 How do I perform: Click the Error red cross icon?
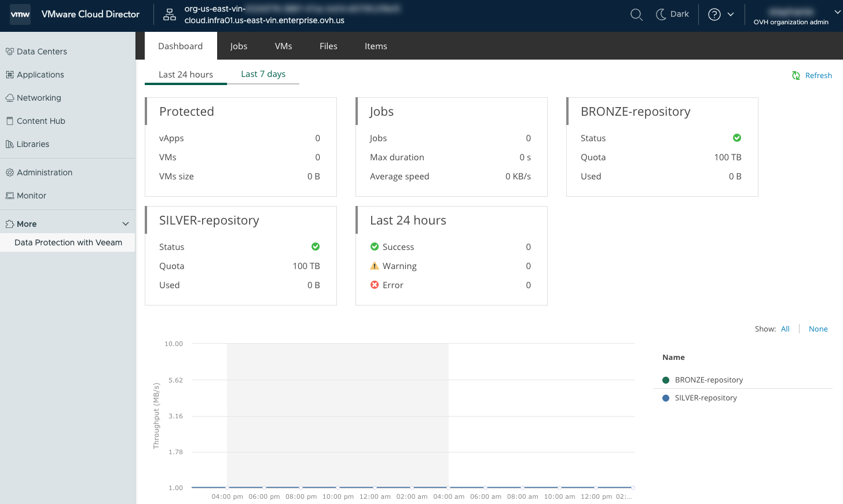(x=375, y=285)
